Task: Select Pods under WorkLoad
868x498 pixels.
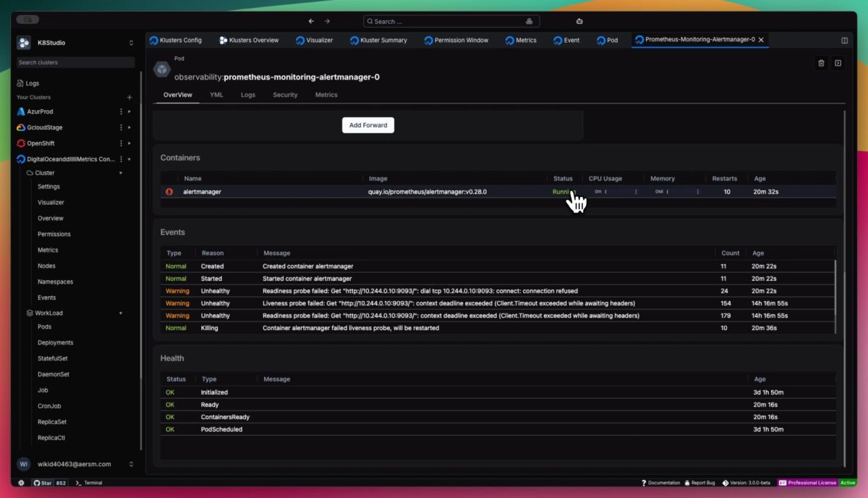Action: coord(44,327)
